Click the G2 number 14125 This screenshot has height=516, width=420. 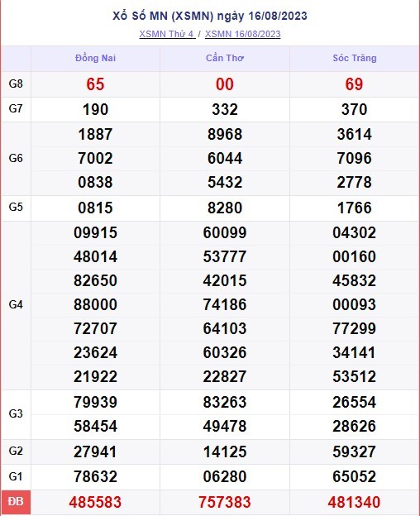click(225, 451)
